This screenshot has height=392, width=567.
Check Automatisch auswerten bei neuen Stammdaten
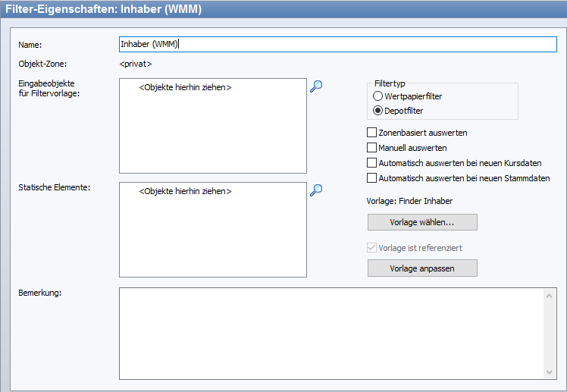[372, 178]
